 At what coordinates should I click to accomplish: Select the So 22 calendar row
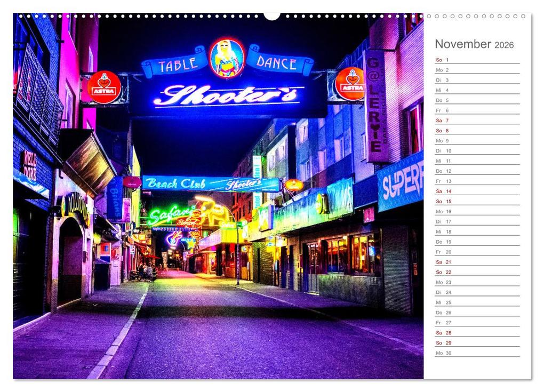477,271
